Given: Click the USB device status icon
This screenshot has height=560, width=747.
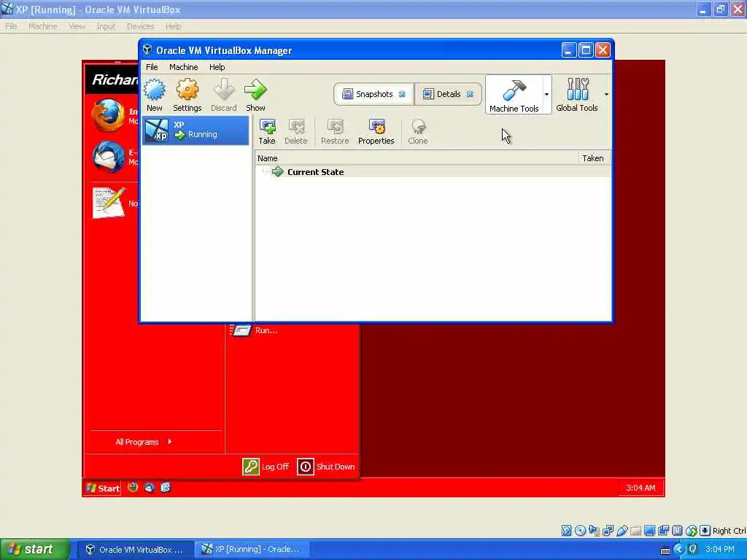Looking at the screenshot, I should coord(622,531).
